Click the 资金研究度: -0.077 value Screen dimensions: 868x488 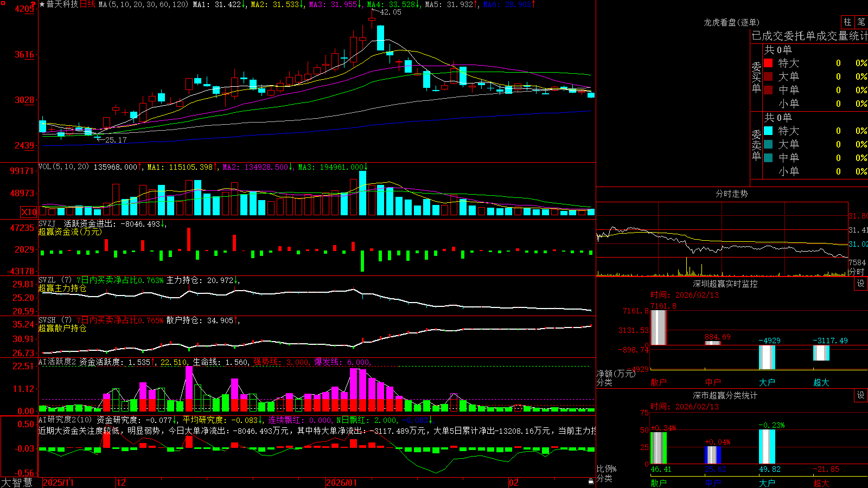tap(137, 420)
